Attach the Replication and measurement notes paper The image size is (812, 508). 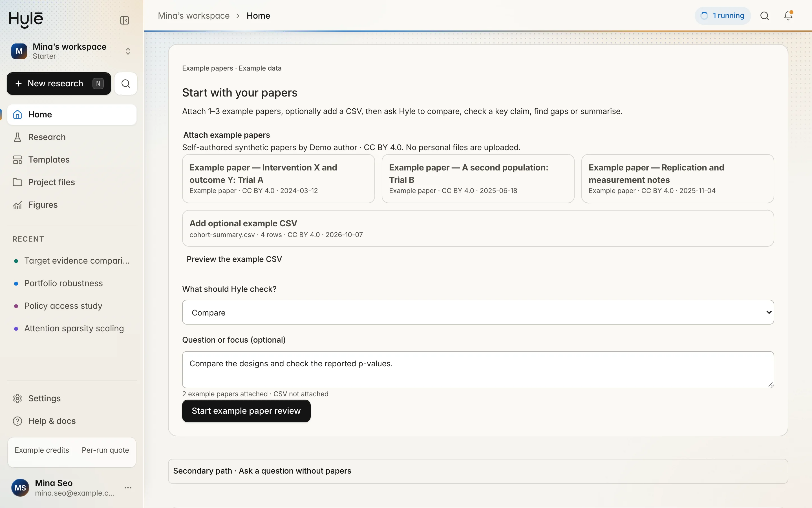click(678, 179)
